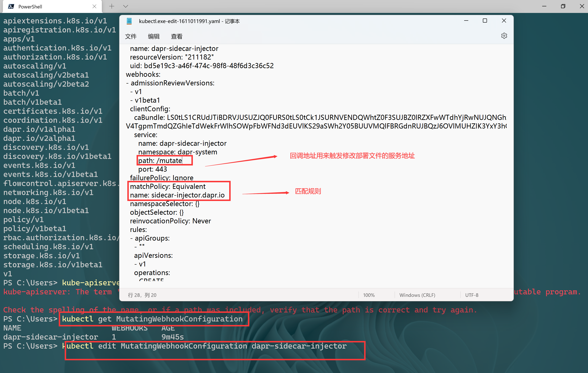Screen dimensions: 588x373
Task: Click the PowerShell tab icon
Action: (x=11, y=7)
